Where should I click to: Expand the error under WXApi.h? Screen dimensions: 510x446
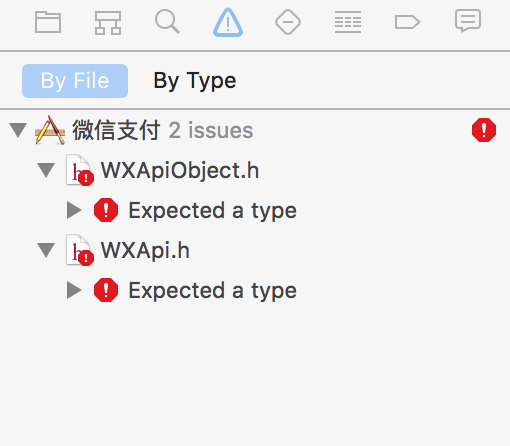coord(74,290)
